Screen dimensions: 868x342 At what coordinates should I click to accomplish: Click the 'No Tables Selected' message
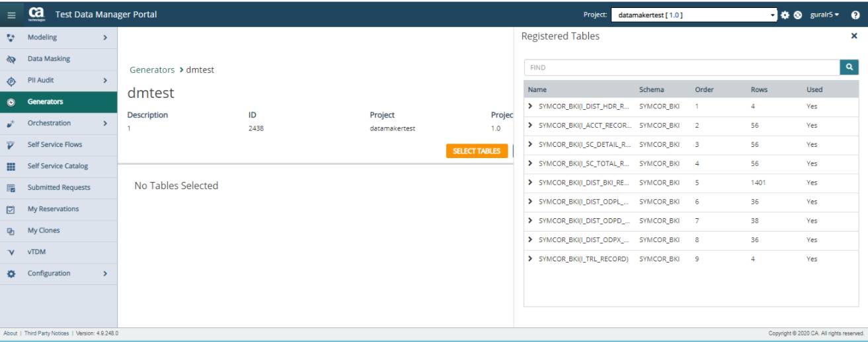pyautogui.click(x=177, y=186)
